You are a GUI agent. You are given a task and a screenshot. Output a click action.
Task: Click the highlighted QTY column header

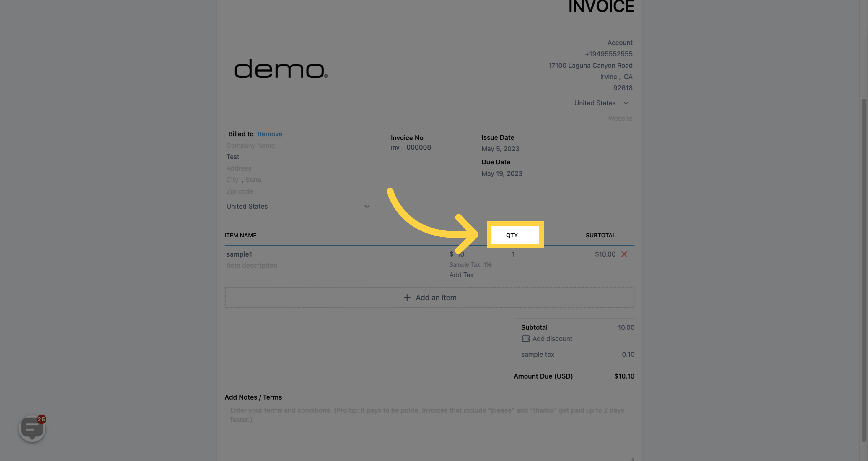tap(512, 235)
